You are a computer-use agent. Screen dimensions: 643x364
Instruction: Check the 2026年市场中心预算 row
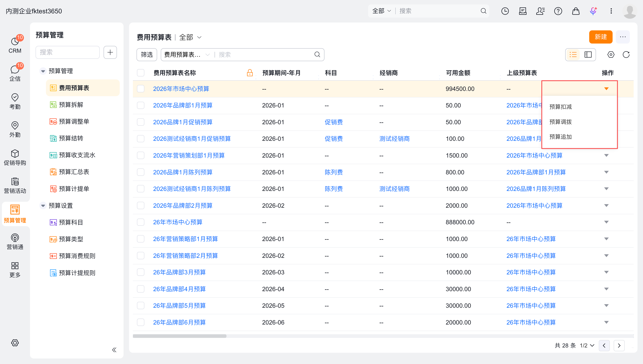141,89
